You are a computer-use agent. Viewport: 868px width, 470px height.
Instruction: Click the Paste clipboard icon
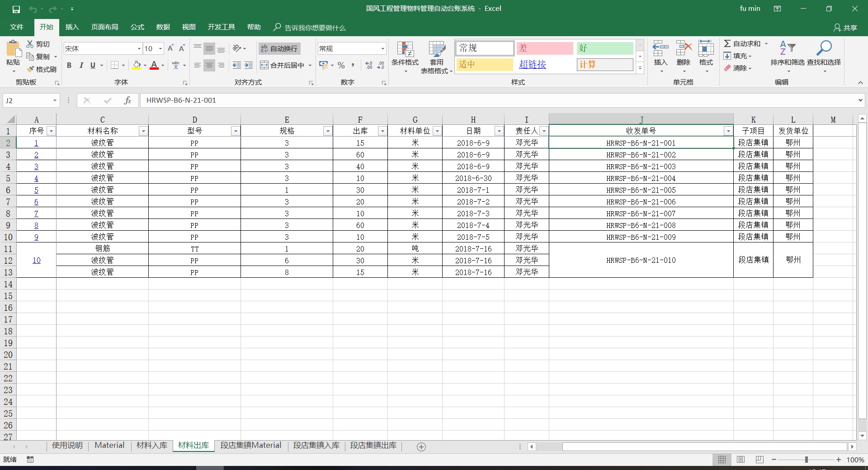point(13,49)
